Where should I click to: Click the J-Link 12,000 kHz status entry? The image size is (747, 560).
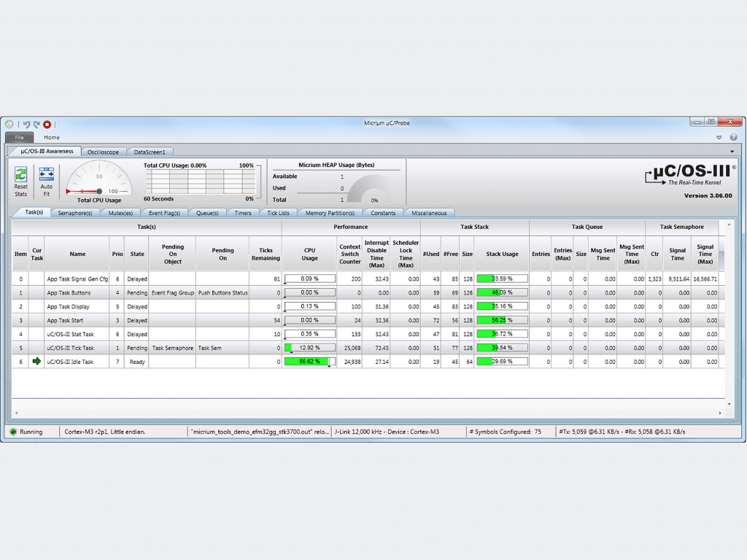pos(387,432)
